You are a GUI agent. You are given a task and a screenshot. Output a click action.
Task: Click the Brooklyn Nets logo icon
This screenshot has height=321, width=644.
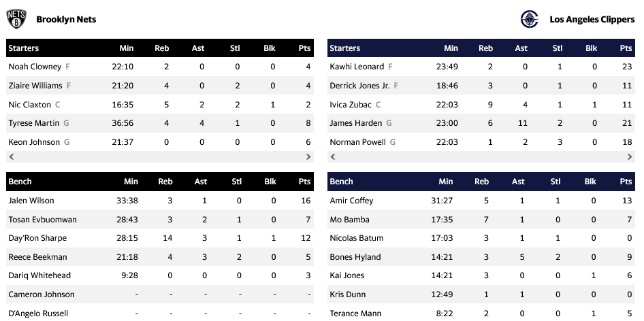16,19
